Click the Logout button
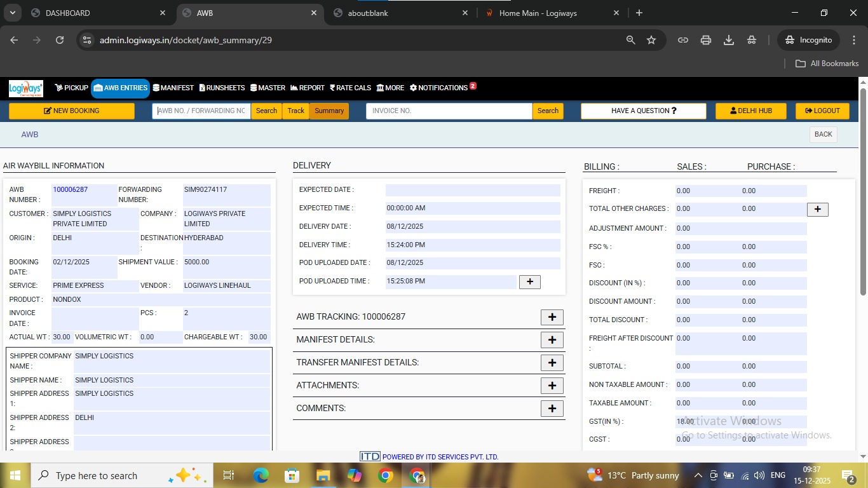 tap(822, 111)
